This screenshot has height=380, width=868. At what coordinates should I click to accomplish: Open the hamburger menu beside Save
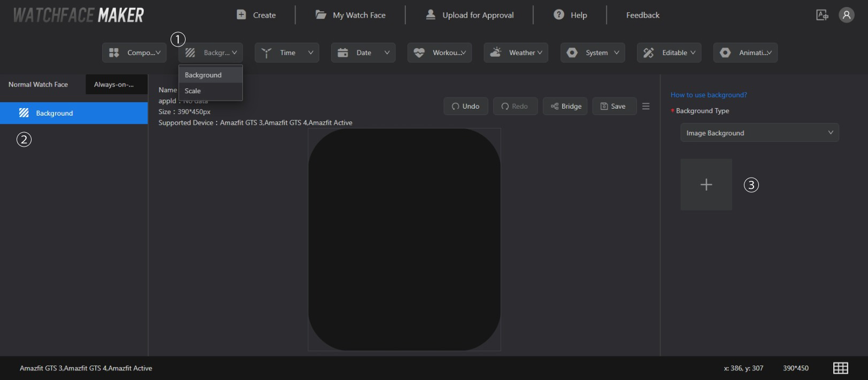click(x=646, y=106)
